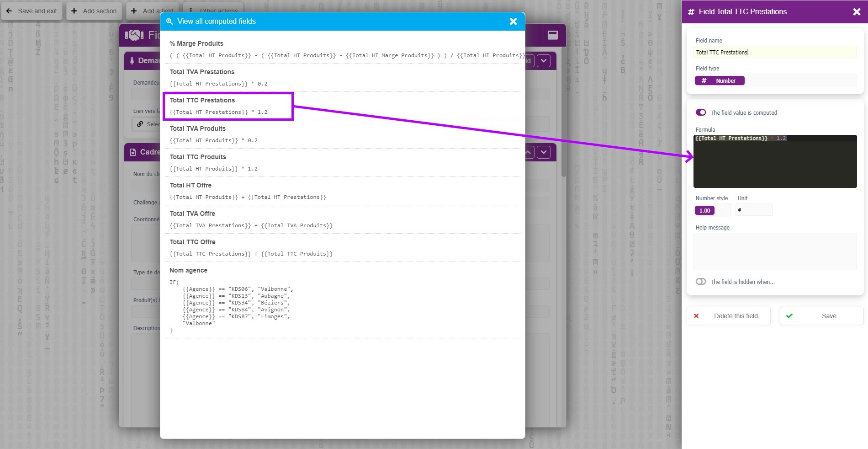Click the Save and exit button
868x449 pixels.
coord(31,11)
